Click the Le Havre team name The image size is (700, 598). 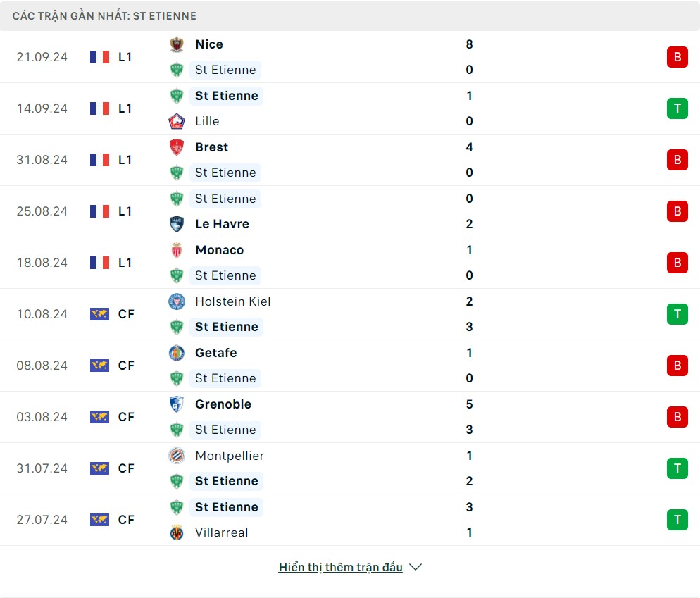pos(222,224)
